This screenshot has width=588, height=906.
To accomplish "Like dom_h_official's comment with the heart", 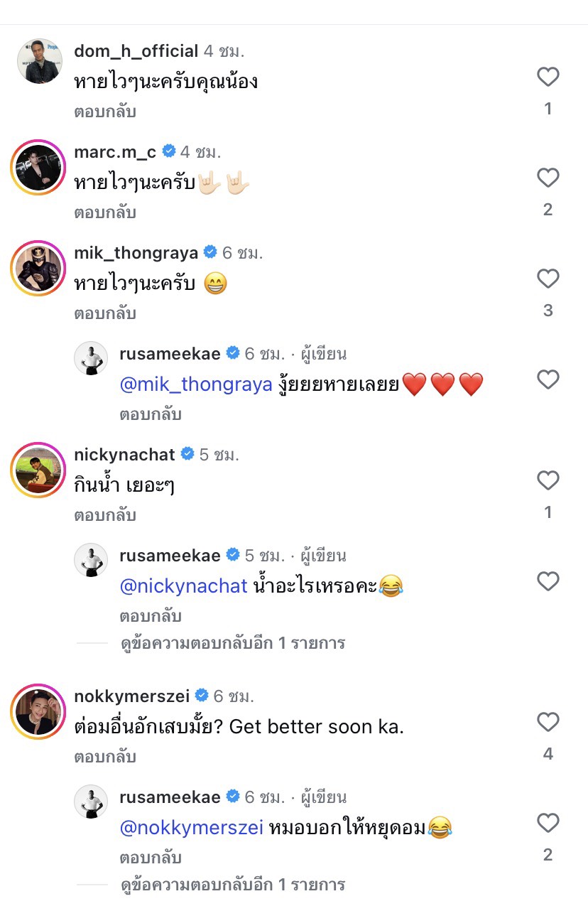I will pos(548,77).
